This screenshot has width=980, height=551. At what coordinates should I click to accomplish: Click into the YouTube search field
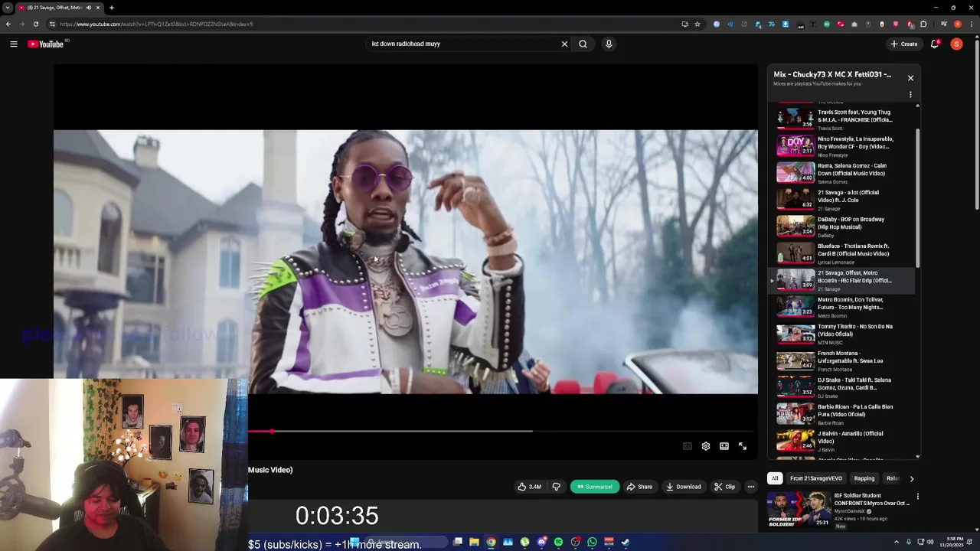463,44
